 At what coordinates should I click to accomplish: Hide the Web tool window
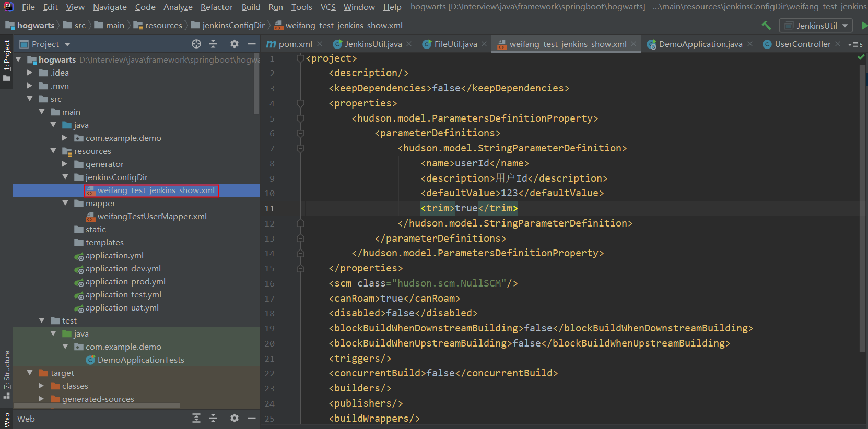tap(251, 418)
